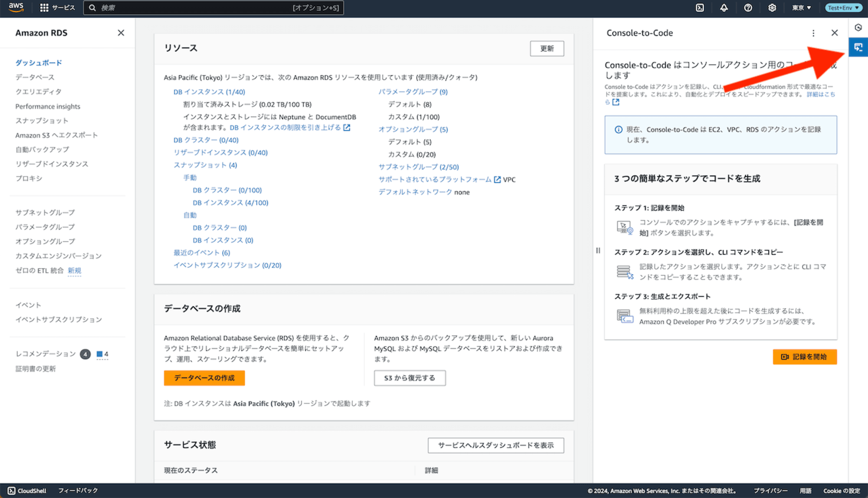Open イベントサブスクリプション in the sidebar
Viewport: 868px width, 498px height.
59,320
